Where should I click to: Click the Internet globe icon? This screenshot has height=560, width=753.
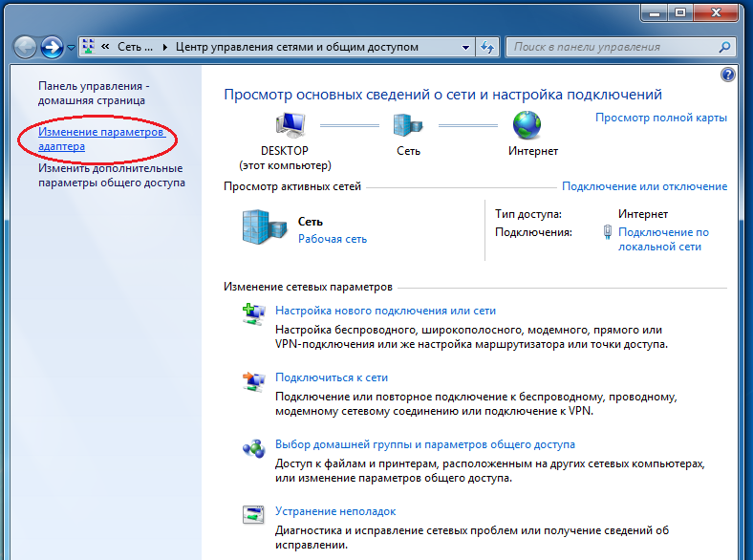[x=527, y=124]
